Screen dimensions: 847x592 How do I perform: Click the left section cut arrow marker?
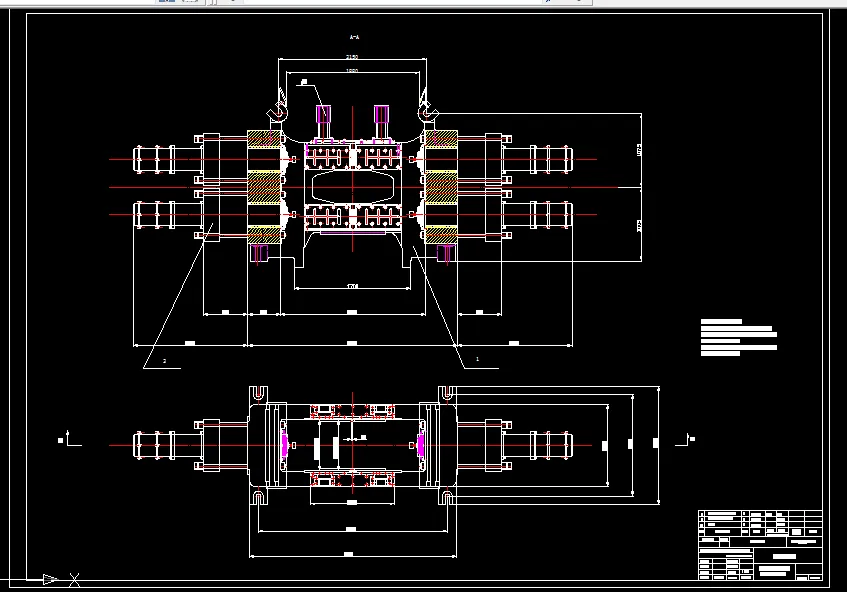point(70,439)
